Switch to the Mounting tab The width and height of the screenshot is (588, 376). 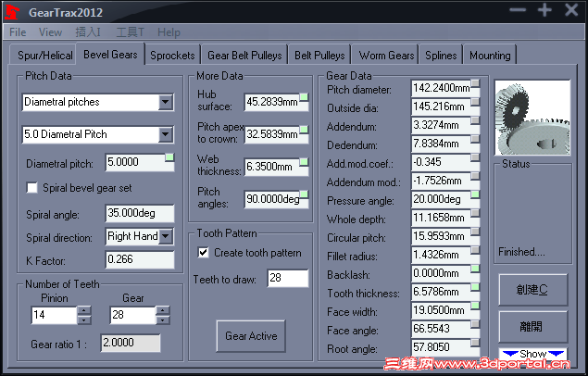coord(490,56)
